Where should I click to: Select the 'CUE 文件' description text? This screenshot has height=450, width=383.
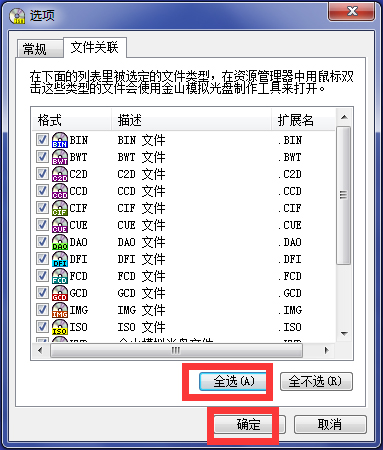(141, 225)
